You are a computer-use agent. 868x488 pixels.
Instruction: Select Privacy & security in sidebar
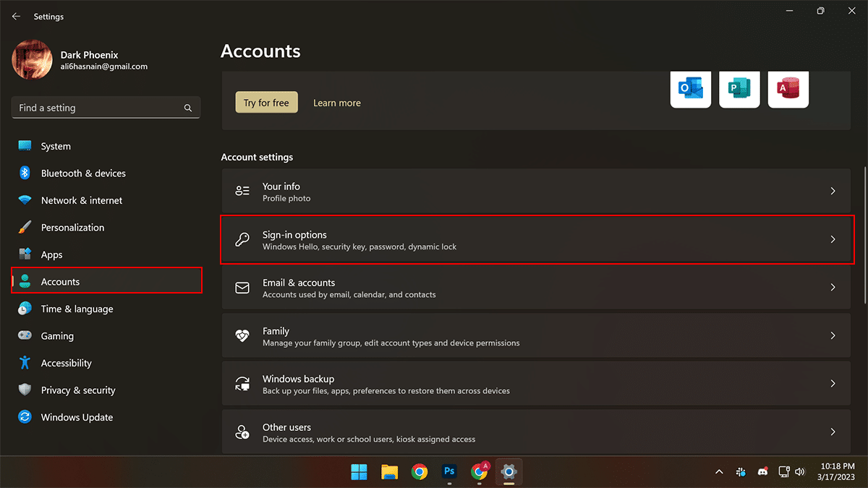pos(77,390)
